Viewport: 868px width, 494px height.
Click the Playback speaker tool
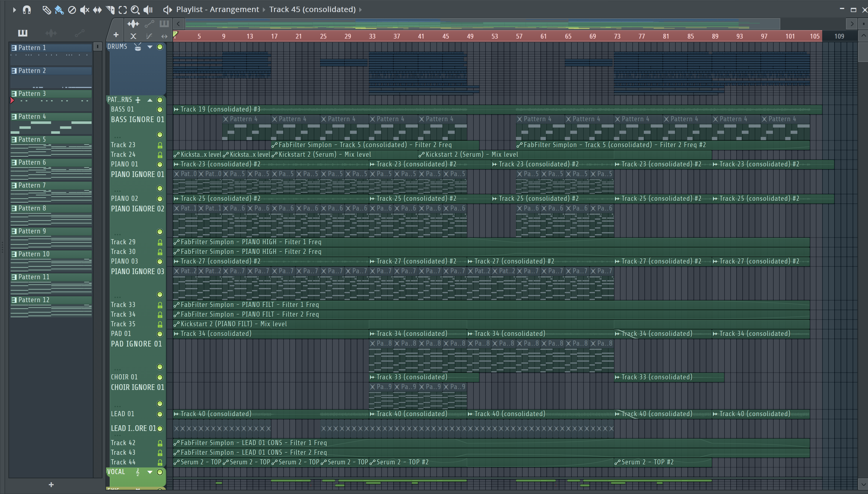pos(148,10)
